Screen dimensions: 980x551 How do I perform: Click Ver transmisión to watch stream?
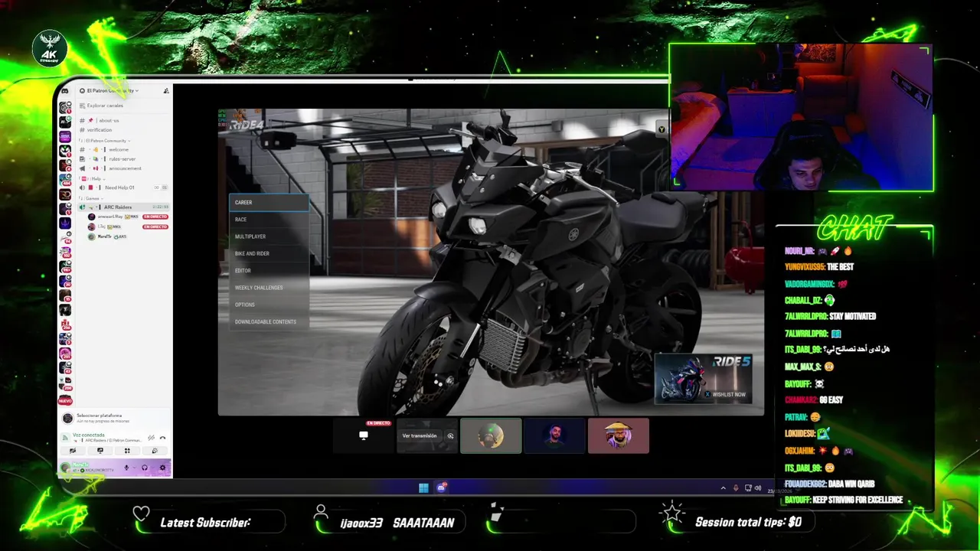click(x=420, y=435)
